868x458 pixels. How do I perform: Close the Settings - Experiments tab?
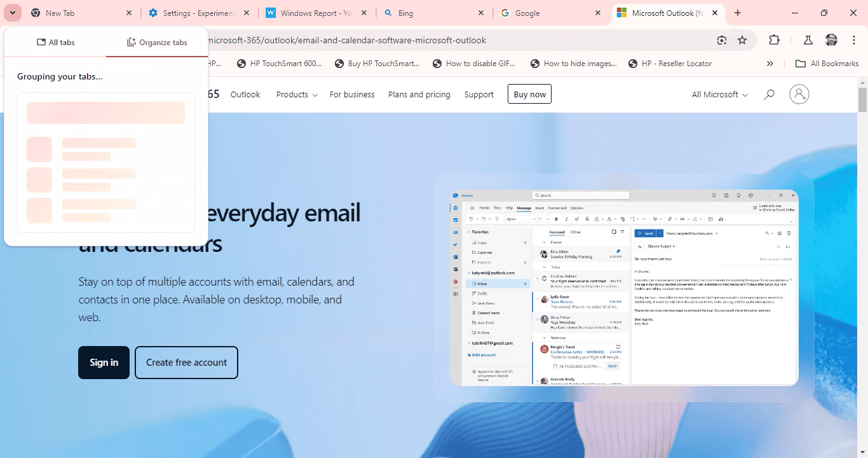pyautogui.click(x=247, y=13)
